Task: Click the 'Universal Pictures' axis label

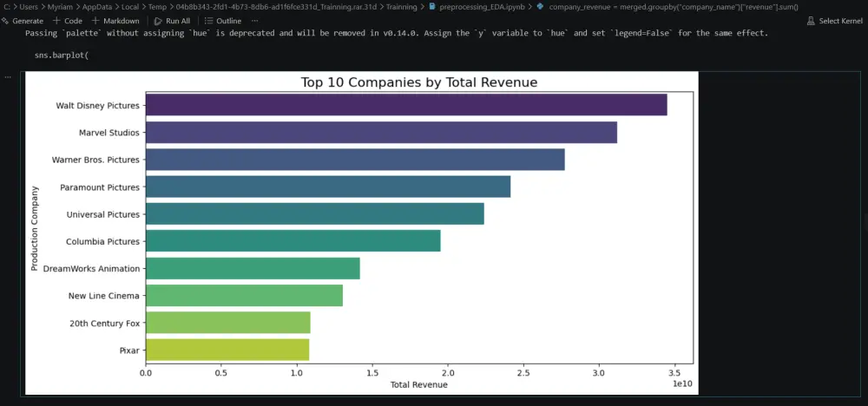Action: (x=103, y=214)
